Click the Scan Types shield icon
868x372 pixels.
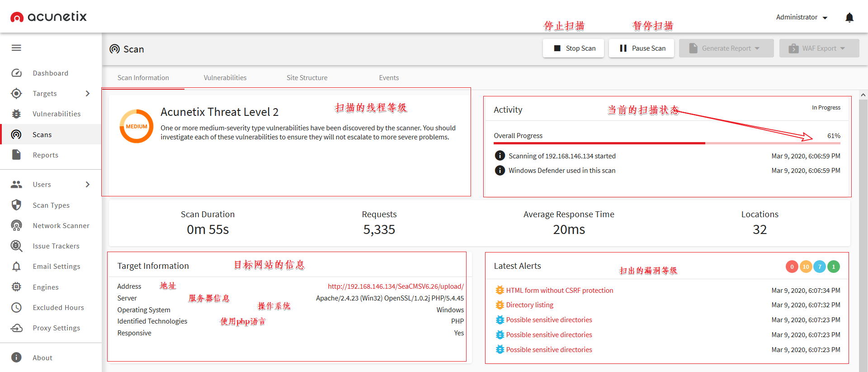click(16, 205)
